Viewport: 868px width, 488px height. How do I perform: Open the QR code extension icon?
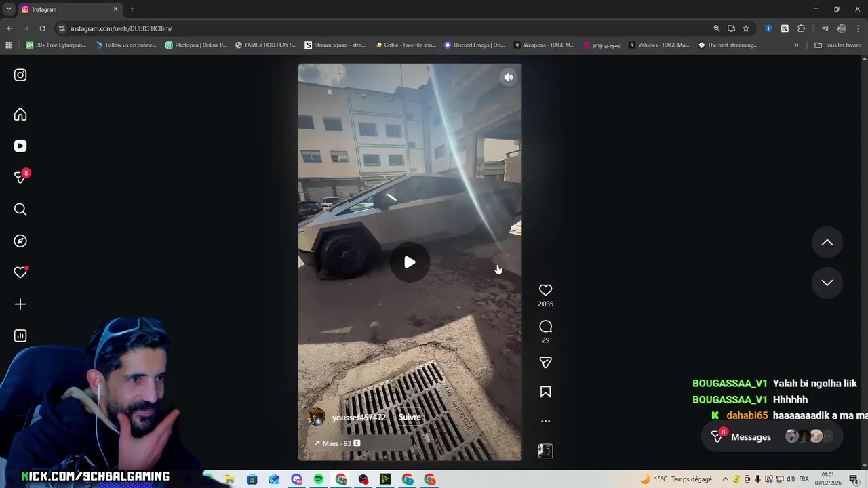(785, 28)
